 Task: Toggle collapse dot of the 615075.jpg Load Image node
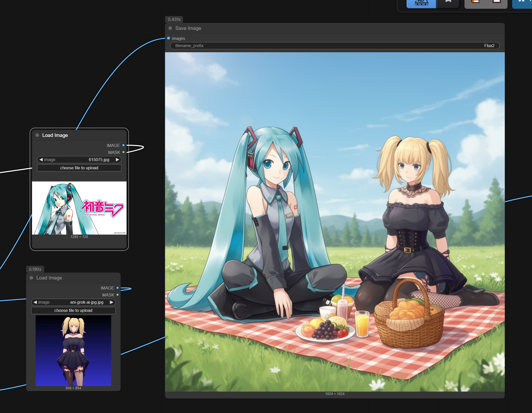[37, 135]
